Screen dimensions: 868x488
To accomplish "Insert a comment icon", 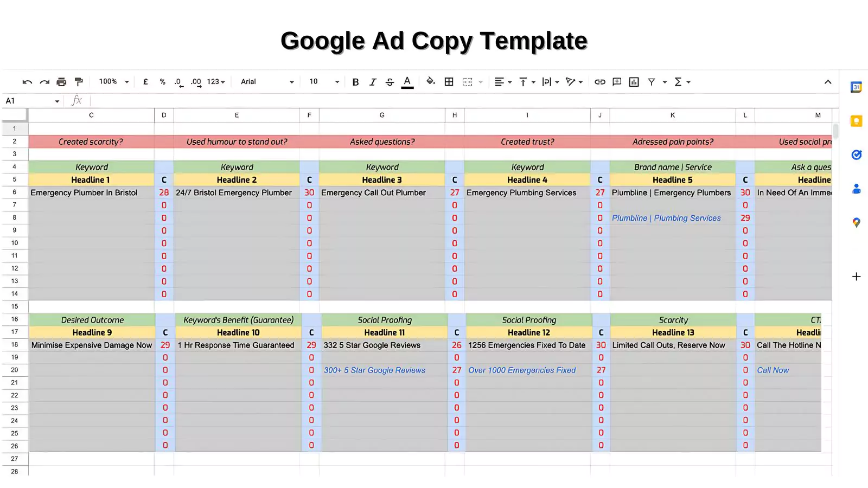I will (617, 82).
